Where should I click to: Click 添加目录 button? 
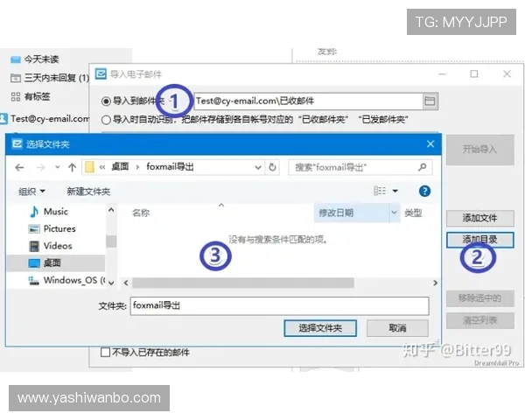tap(479, 240)
